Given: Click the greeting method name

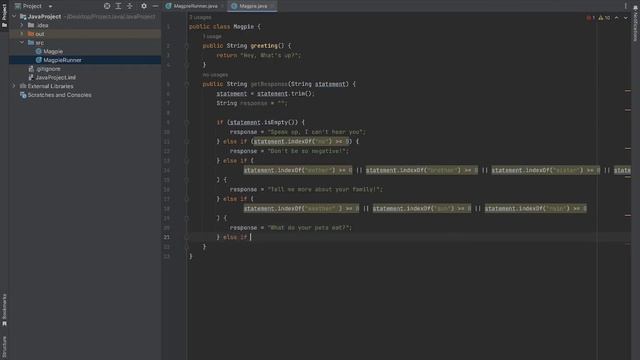Looking at the screenshot, I should coord(264,46).
